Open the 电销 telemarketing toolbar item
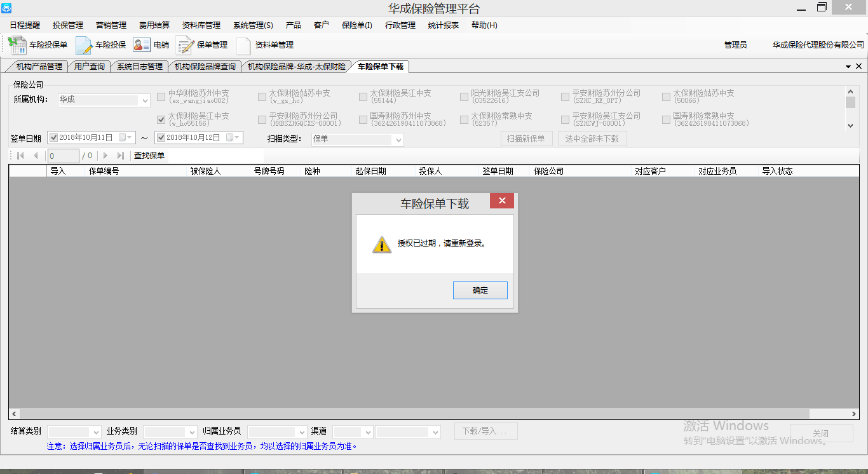 pos(151,45)
